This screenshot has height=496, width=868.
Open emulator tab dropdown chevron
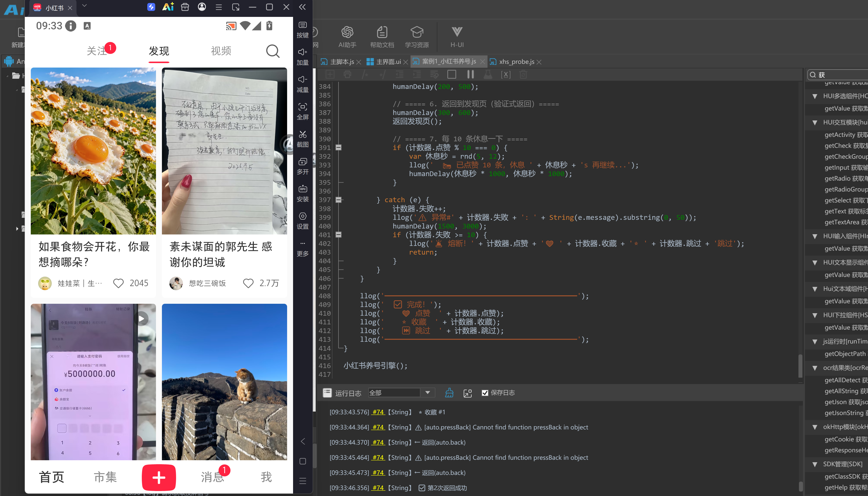click(x=84, y=6)
